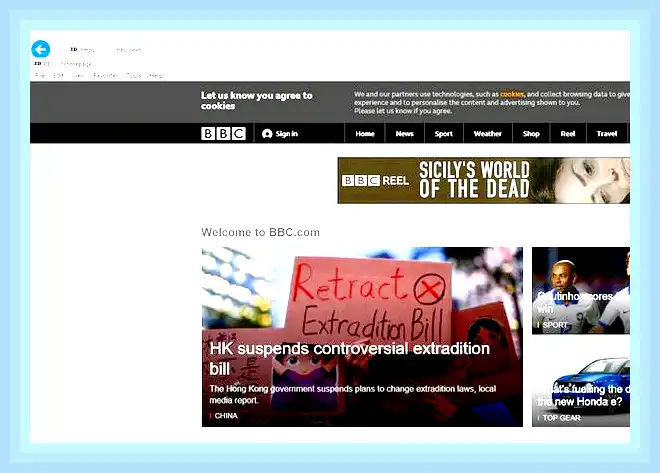Open the Help menu
This screenshot has height=473, width=660.
[156, 75]
